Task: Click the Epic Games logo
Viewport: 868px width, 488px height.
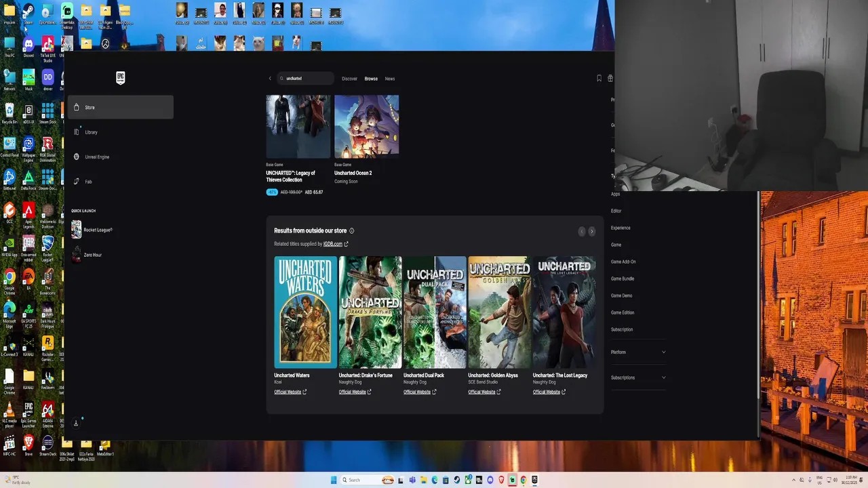Action: [120, 78]
